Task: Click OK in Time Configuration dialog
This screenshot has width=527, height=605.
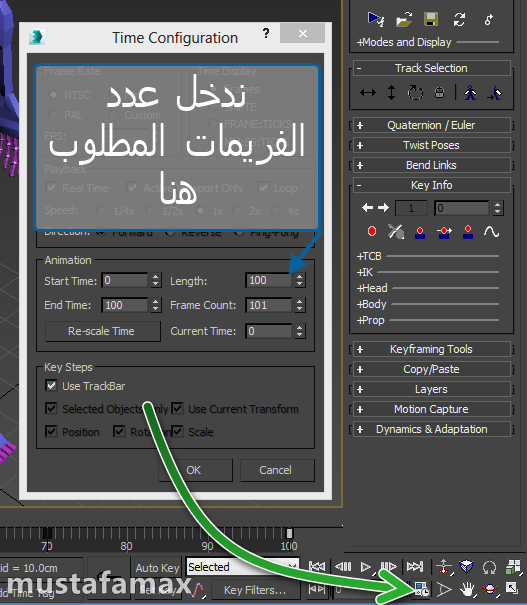Action: pyautogui.click(x=196, y=470)
